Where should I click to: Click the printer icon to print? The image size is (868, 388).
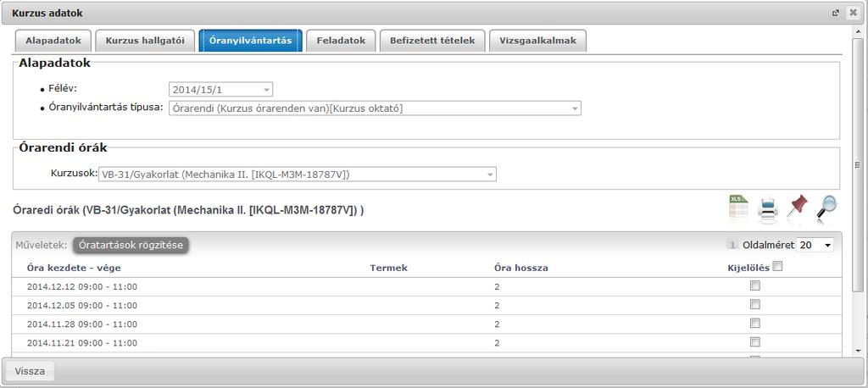(768, 210)
